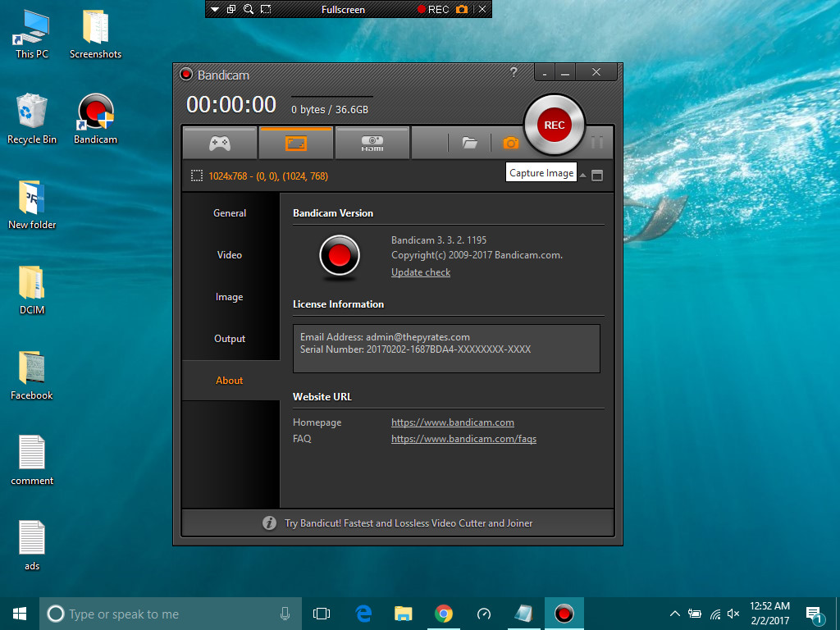The height and width of the screenshot is (630, 840).
Task: Click orange camera icon on Fullscreen bar
Action: [x=461, y=9]
